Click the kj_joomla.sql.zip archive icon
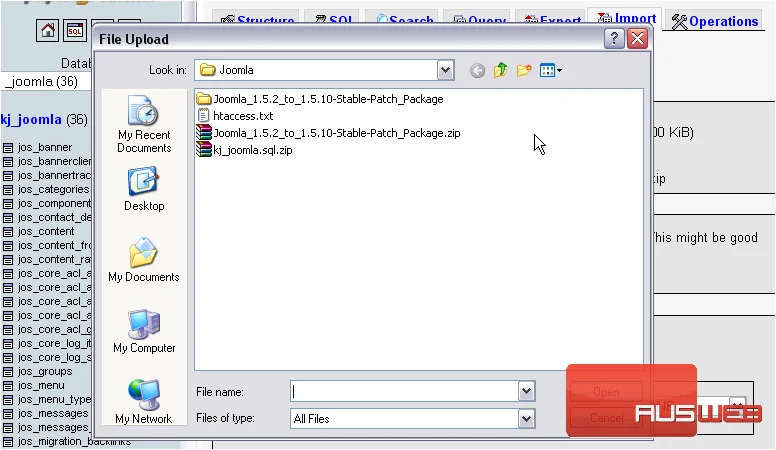The height and width of the screenshot is (450, 776). 203,150
